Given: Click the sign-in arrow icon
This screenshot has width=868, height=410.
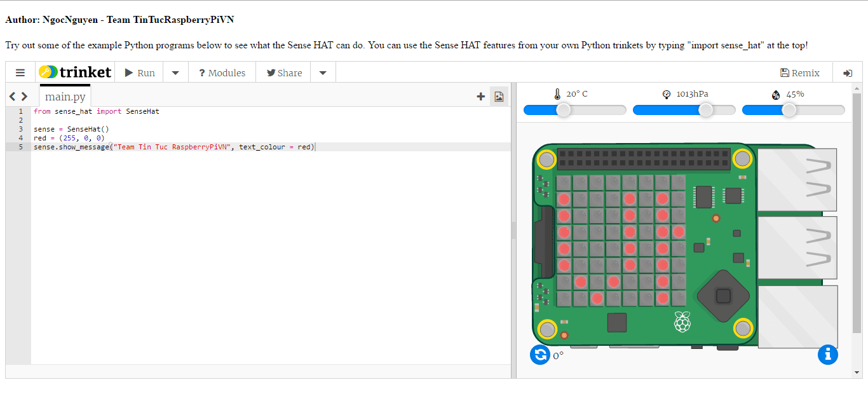Looking at the screenshot, I should coord(847,73).
